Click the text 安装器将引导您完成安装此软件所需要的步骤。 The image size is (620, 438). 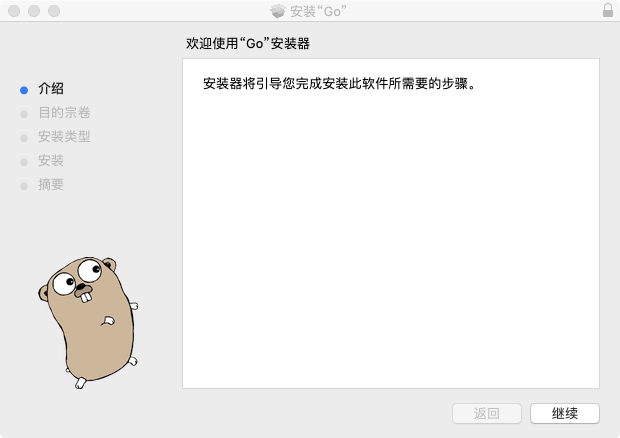340,84
